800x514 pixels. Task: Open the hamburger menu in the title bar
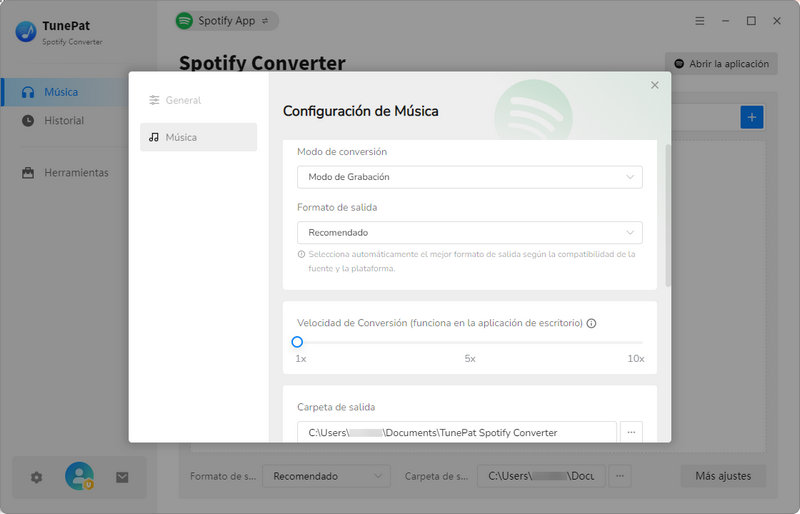699,21
